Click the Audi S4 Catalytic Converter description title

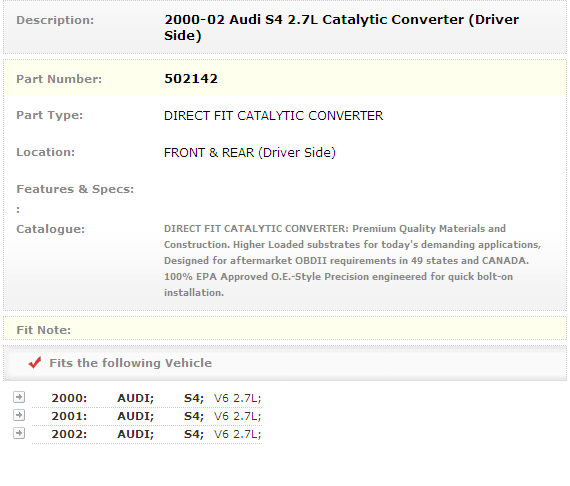tap(341, 27)
